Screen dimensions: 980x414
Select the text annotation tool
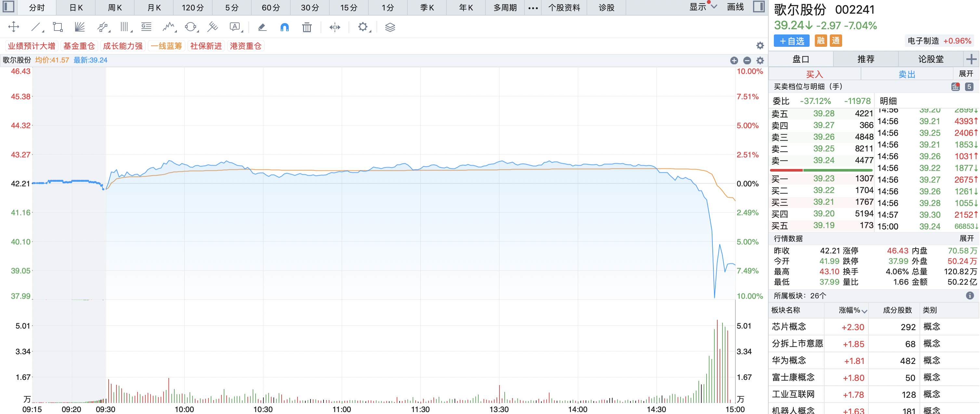(x=235, y=27)
